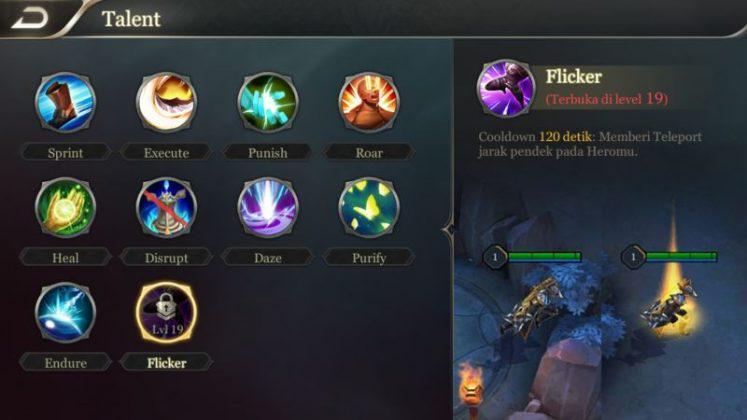Click the large Flicker icon in details panel

click(506, 89)
